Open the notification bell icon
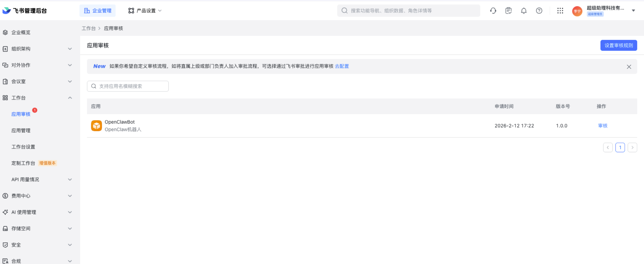This screenshot has width=644, height=264. tap(524, 10)
